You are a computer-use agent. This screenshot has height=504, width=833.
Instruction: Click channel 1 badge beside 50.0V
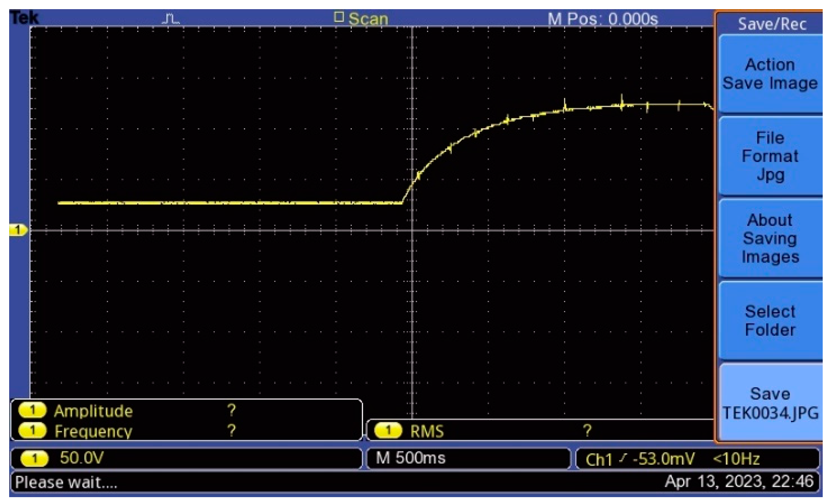(x=34, y=458)
